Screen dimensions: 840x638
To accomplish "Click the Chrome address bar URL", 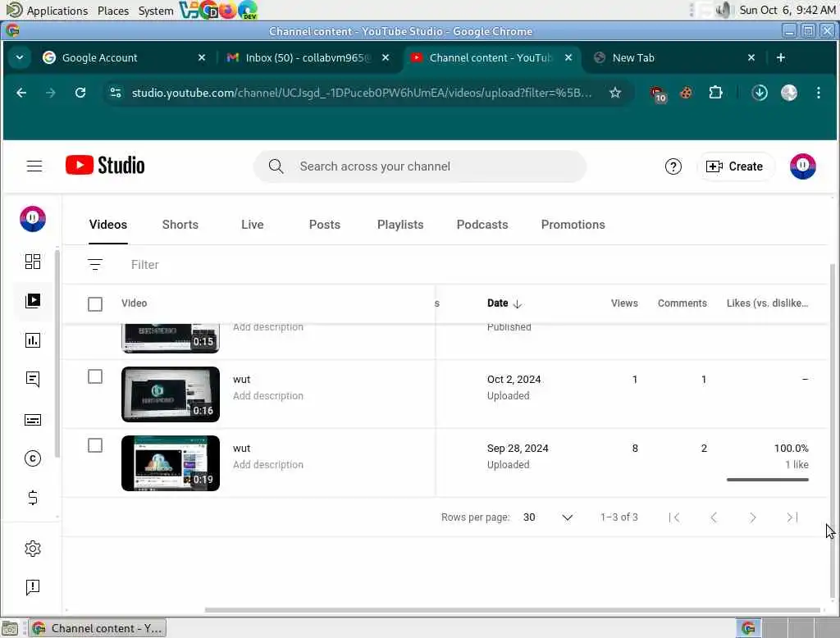I will 362,93.
